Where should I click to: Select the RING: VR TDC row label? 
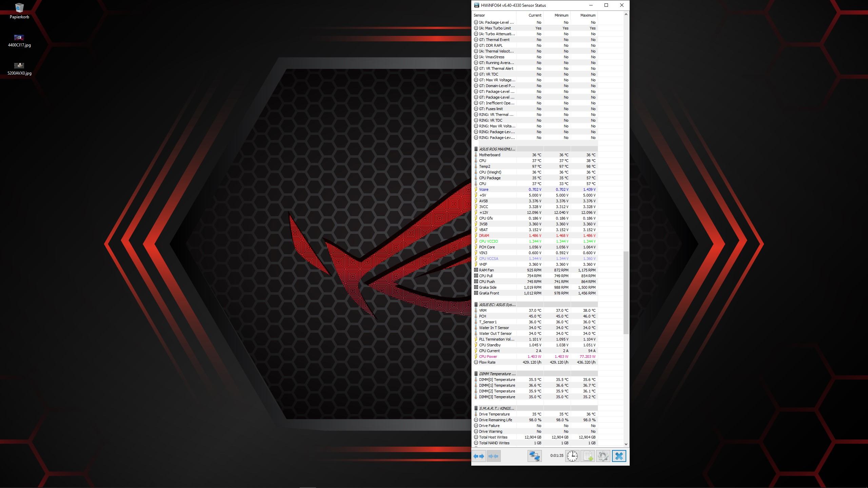point(491,120)
